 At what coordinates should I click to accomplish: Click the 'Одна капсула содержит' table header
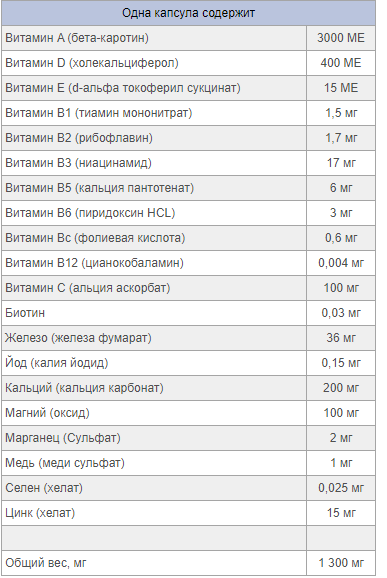188,13
